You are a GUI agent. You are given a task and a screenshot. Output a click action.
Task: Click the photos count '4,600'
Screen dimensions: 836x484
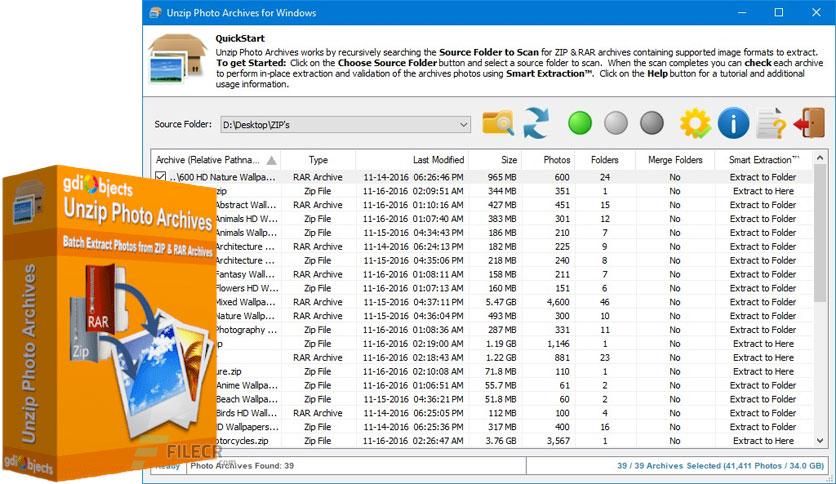pyautogui.click(x=558, y=302)
